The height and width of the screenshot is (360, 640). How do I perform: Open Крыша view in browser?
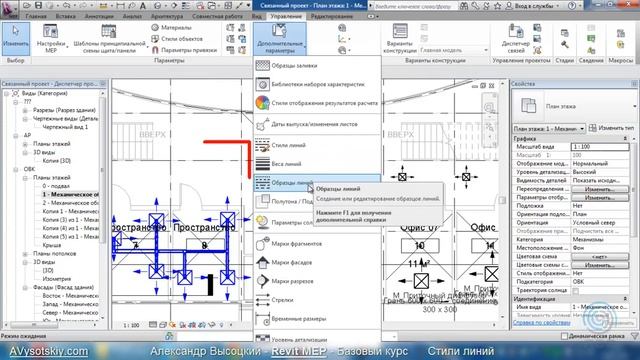pyautogui.click(x=52, y=245)
